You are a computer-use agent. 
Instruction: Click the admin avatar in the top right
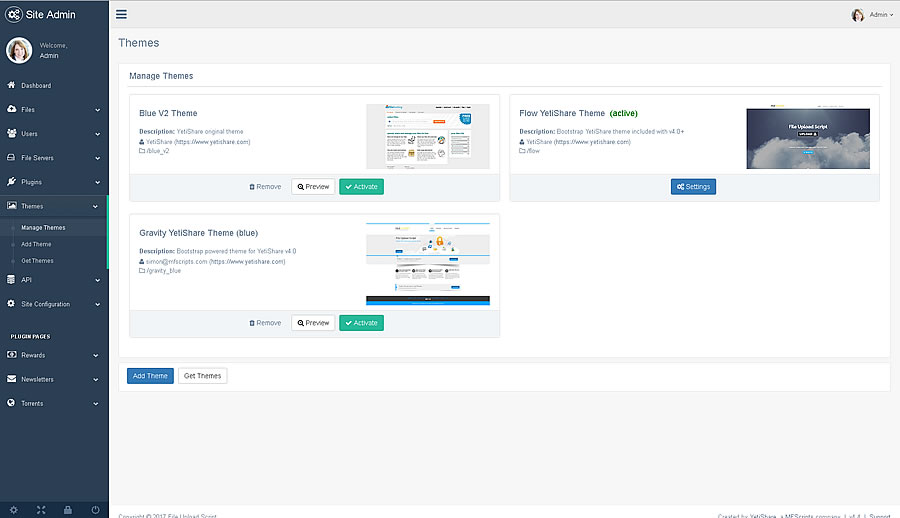pyautogui.click(x=858, y=15)
